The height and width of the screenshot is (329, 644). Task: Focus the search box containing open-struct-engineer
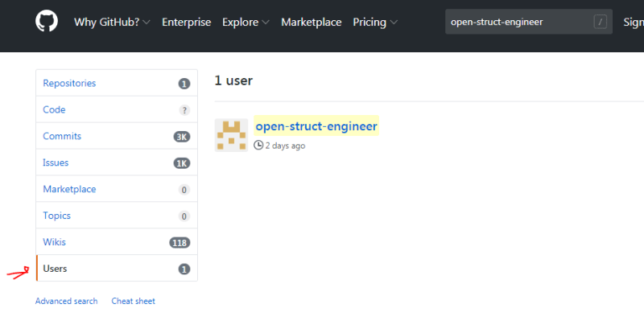tap(529, 22)
